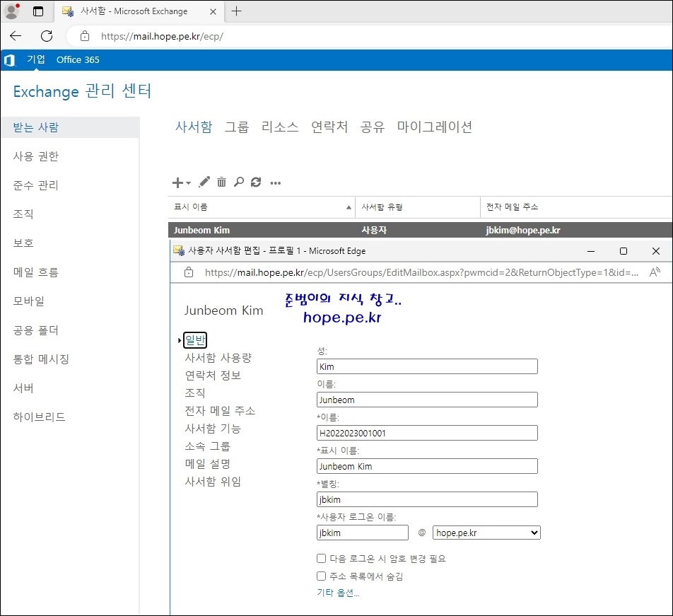This screenshot has width=673, height=616.
Task: Open 사용 권한 in left navigation
Action: (x=35, y=156)
